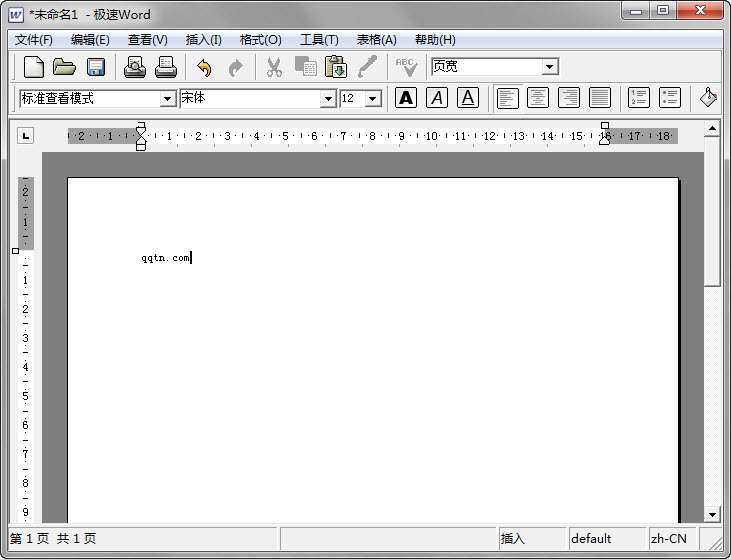The image size is (731, 559).
Task: Open the font size 12 dropdown
Action: click(372, 99)
